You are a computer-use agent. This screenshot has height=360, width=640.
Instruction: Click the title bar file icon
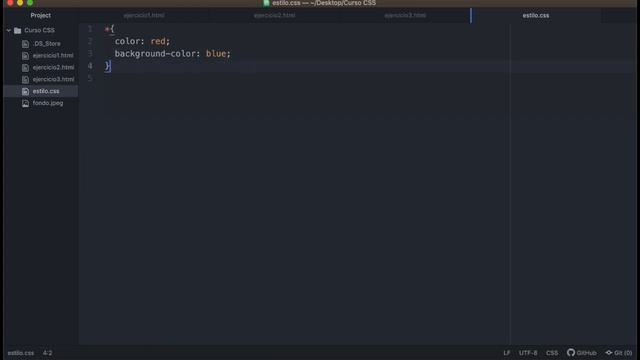pyautogui.click(x=267, y=3)
